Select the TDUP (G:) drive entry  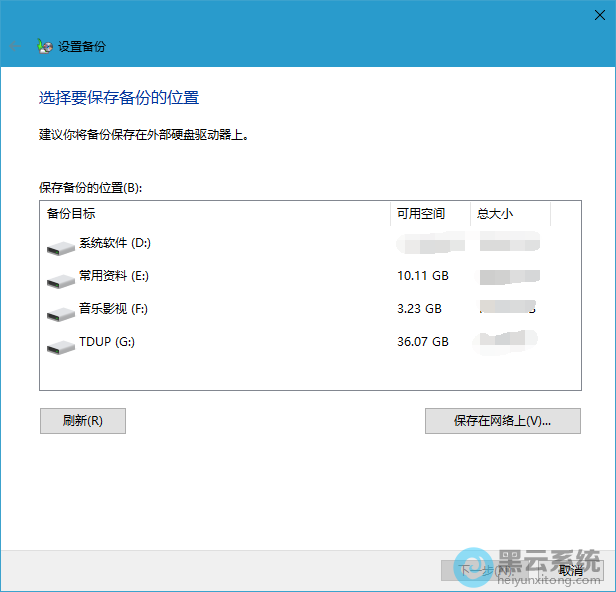point(106,342)
